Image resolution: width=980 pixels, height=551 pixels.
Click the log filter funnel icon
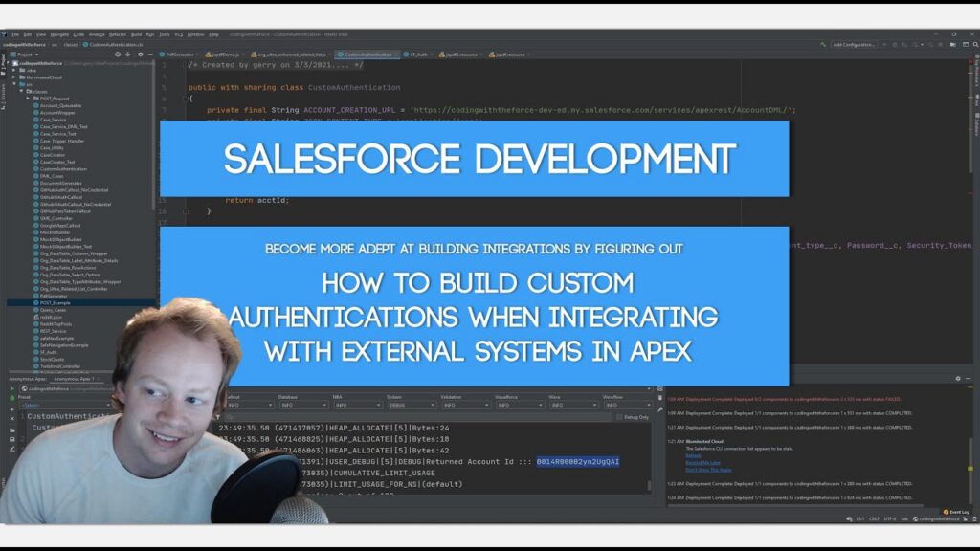tap(217, 417)
